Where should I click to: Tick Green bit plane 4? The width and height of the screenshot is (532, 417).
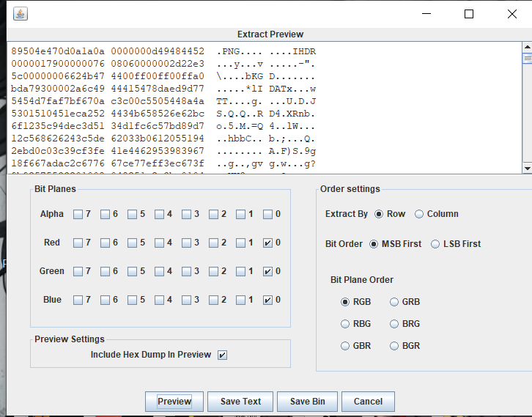click(160, 271)
